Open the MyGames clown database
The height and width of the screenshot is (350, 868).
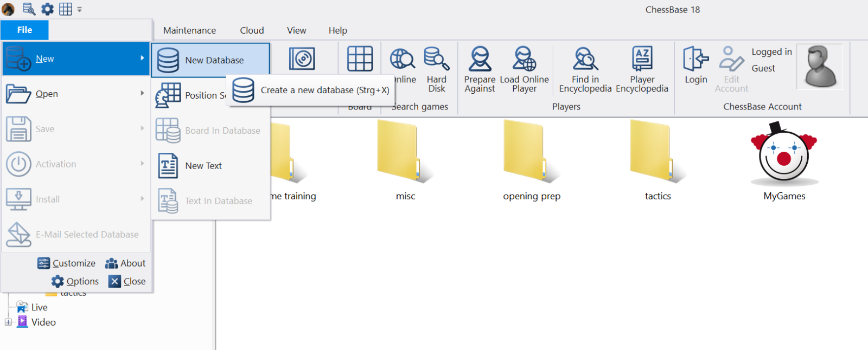pyautogui.click(x=784, y=157)
